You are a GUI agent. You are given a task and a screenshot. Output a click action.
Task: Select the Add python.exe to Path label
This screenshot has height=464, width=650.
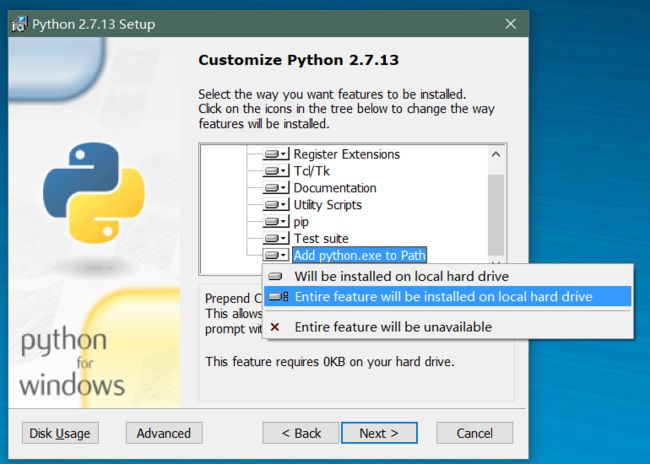coord(359,255)
